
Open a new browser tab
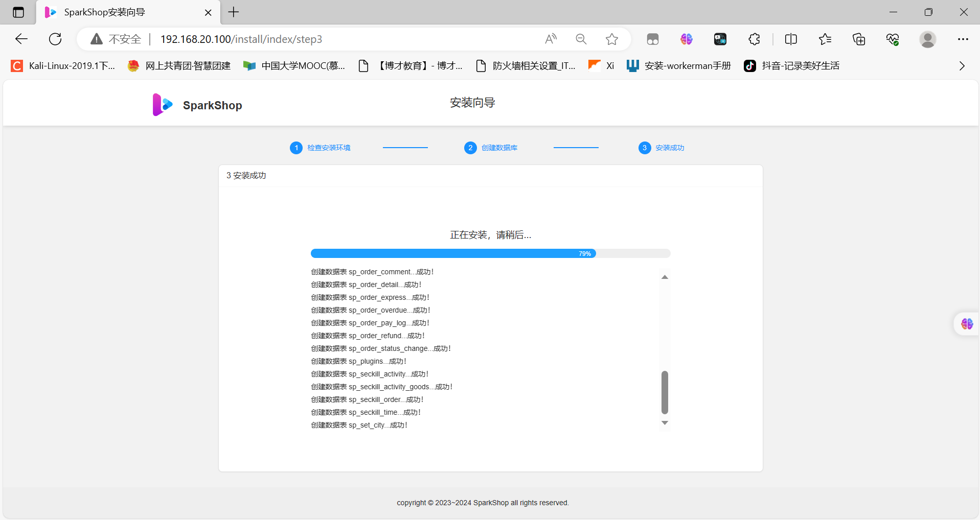[234, 12]
